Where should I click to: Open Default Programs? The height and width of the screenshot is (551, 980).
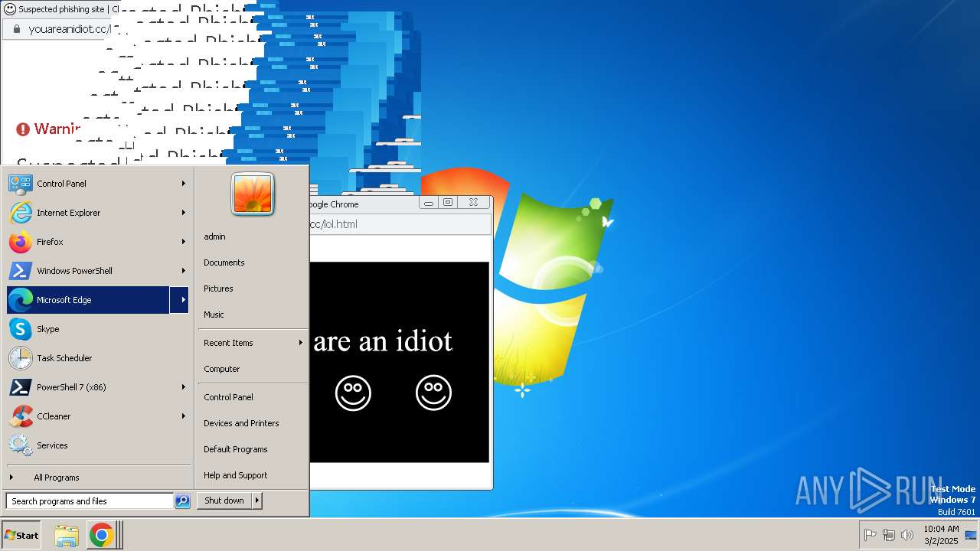253,449
